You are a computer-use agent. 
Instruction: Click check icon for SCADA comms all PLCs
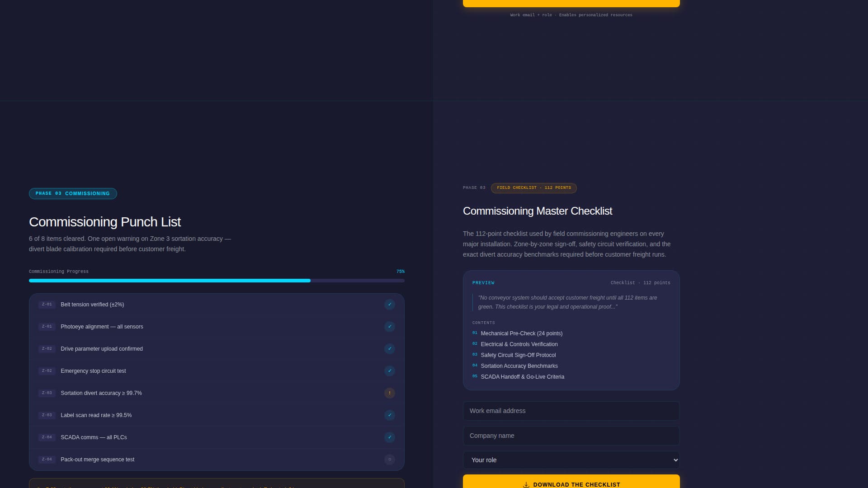tap(390, 437)
